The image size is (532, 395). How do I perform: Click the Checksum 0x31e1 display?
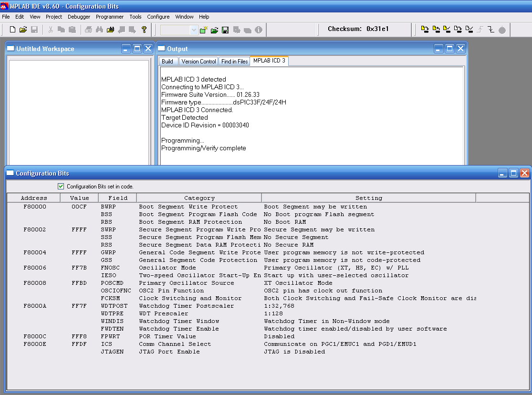click(358, 29)
